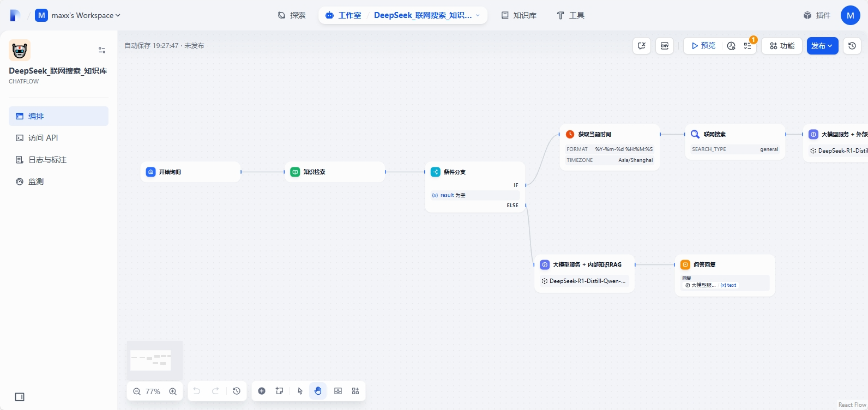Open the checklist icon with badge 1
868x410 pixels.
point(748,46)
